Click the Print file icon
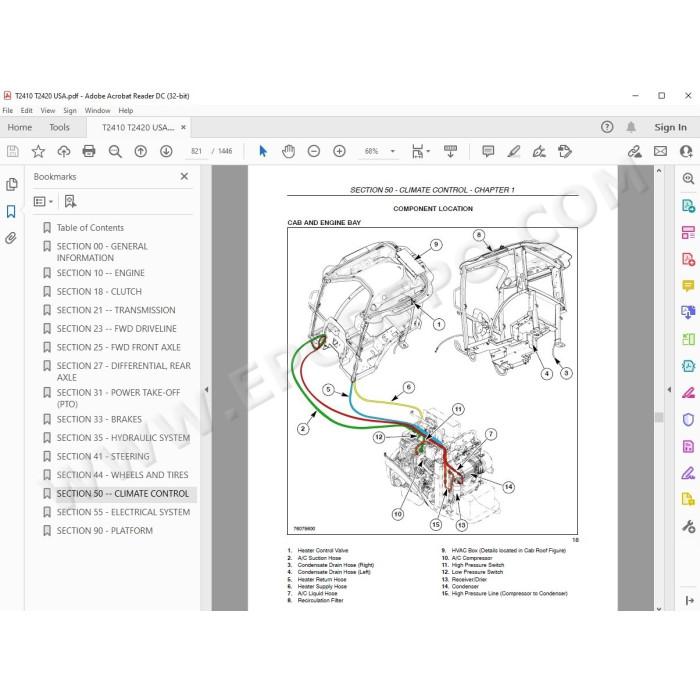700x700 pixels. pos(89,151)
